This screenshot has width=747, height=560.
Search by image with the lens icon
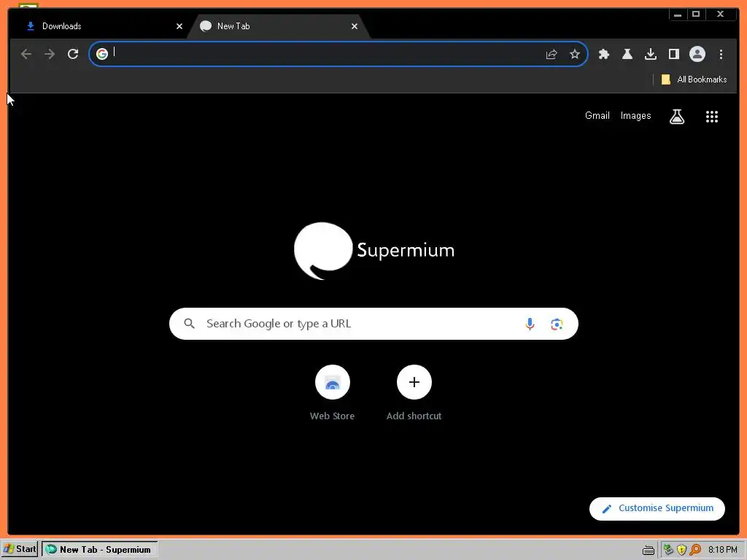click(x=557, y=324)
